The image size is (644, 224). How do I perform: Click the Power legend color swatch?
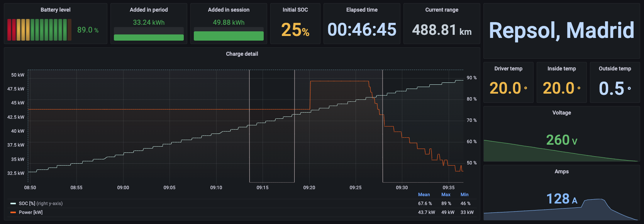coord(13,212)
